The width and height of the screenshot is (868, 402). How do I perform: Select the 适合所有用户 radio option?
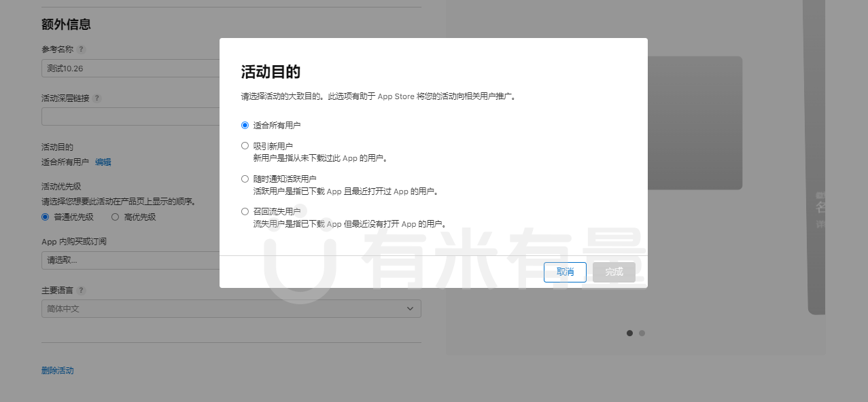coord(245,126)
